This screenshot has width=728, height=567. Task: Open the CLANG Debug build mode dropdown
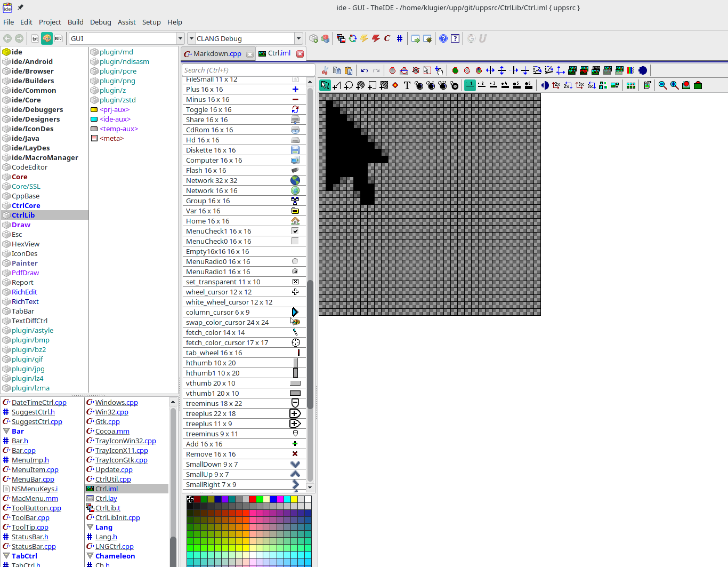(x=298, y=38)
